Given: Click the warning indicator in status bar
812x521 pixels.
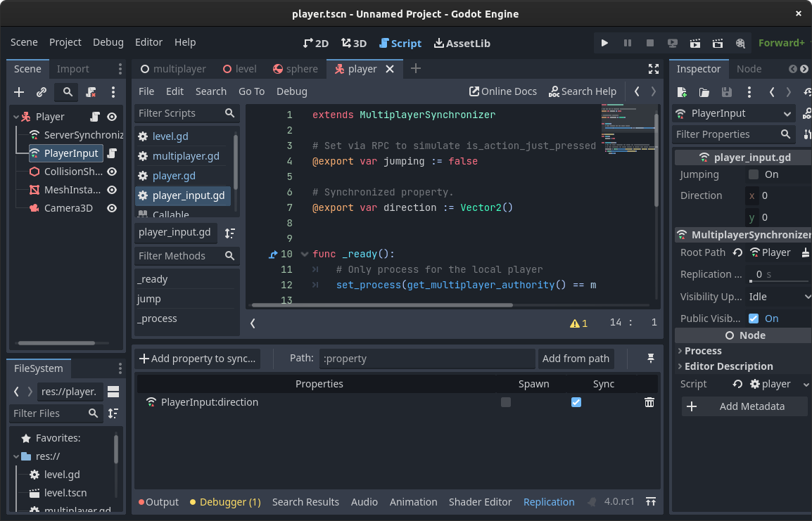Looking at the screenshot, I should 578,323.
